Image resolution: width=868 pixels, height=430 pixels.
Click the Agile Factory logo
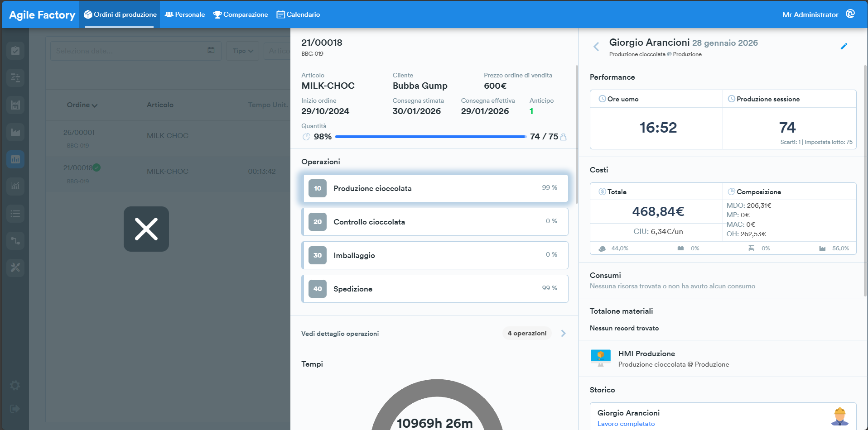coord(42,15)
